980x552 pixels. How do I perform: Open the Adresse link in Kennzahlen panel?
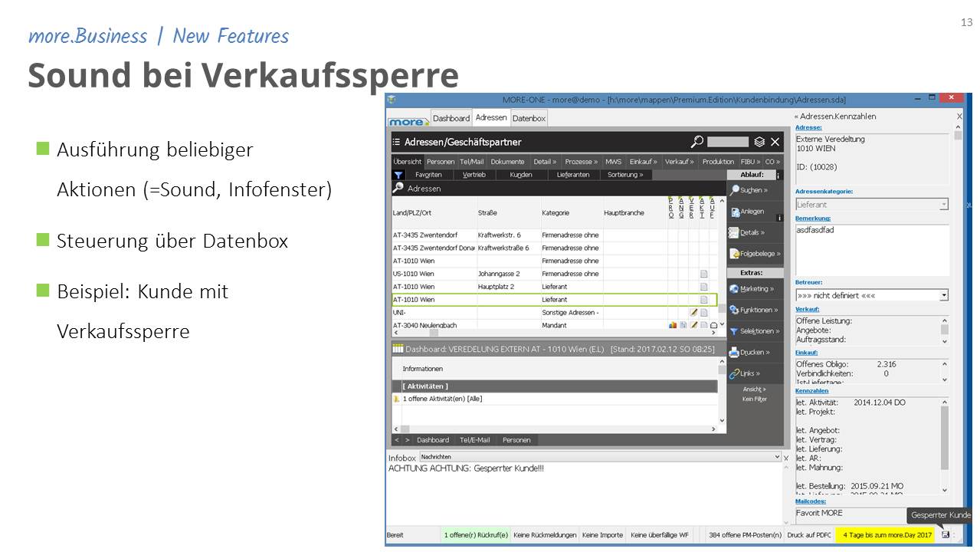point(808,127)
